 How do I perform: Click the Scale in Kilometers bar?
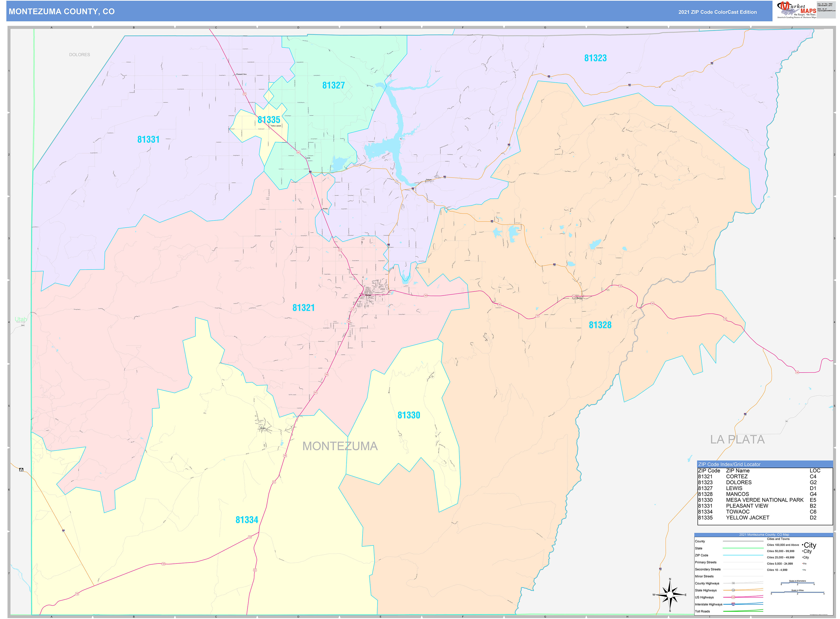[798, 583]
